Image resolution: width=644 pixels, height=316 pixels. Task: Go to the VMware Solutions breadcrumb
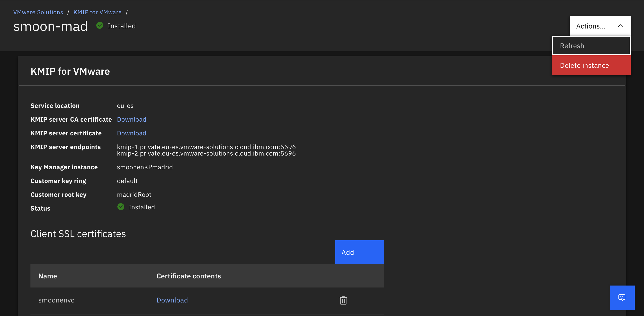[38, 12]
